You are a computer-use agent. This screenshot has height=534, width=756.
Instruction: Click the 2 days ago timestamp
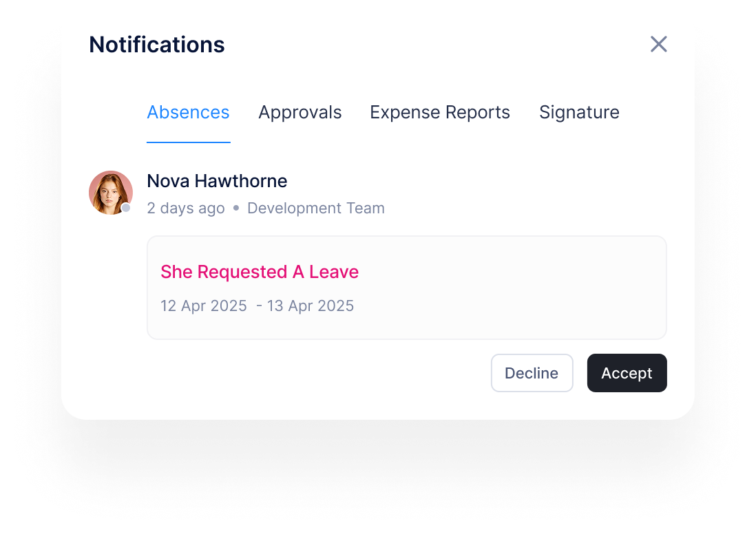point(186,208)
